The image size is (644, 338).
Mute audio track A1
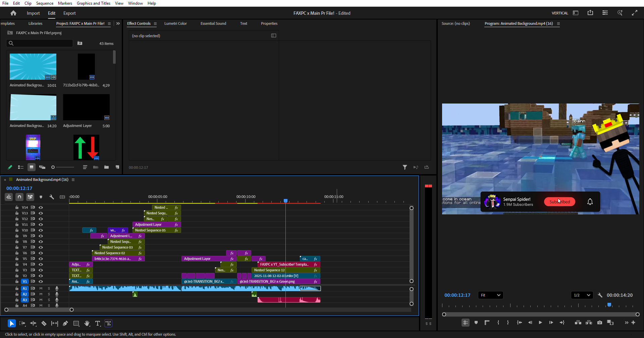[x=41, y=288]
